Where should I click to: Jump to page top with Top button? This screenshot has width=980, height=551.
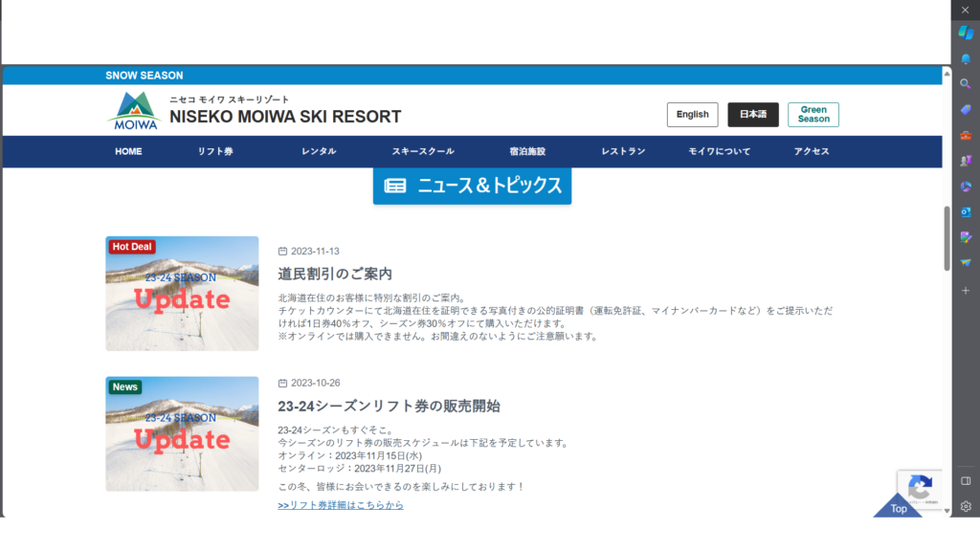coord(898,507)
